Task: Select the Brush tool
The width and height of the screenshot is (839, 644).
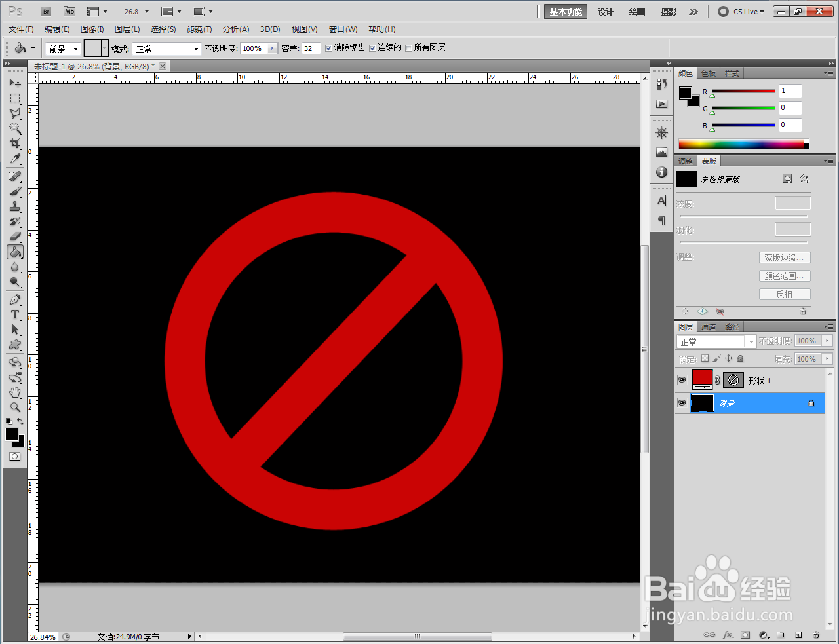Action: pos(15,192)
